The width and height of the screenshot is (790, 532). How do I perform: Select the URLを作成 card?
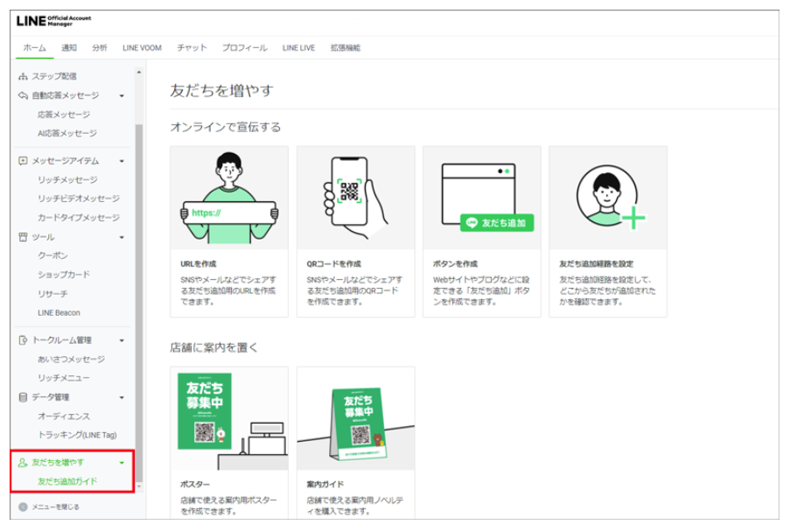click(x=228, y=231)
